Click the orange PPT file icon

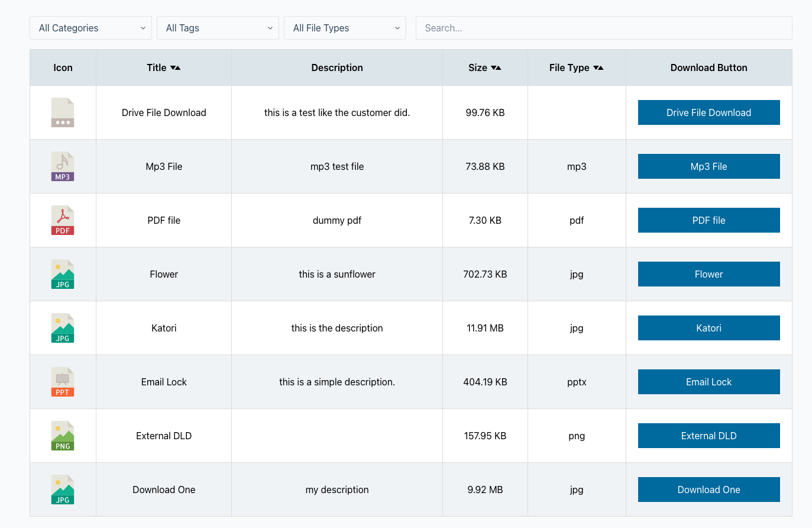point(63,382)
